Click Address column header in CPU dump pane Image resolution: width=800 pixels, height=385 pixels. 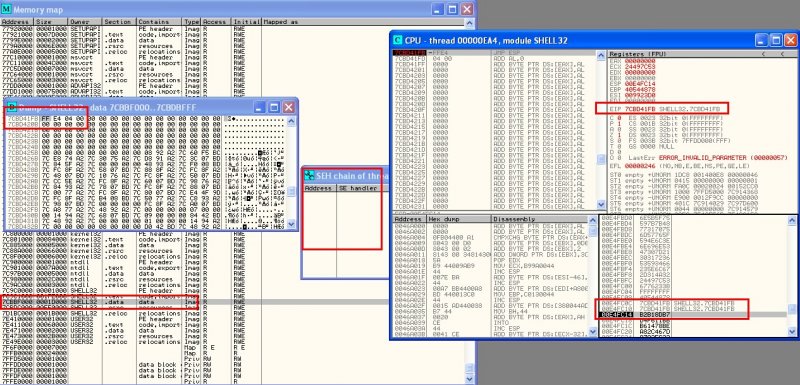click(410, 219)
